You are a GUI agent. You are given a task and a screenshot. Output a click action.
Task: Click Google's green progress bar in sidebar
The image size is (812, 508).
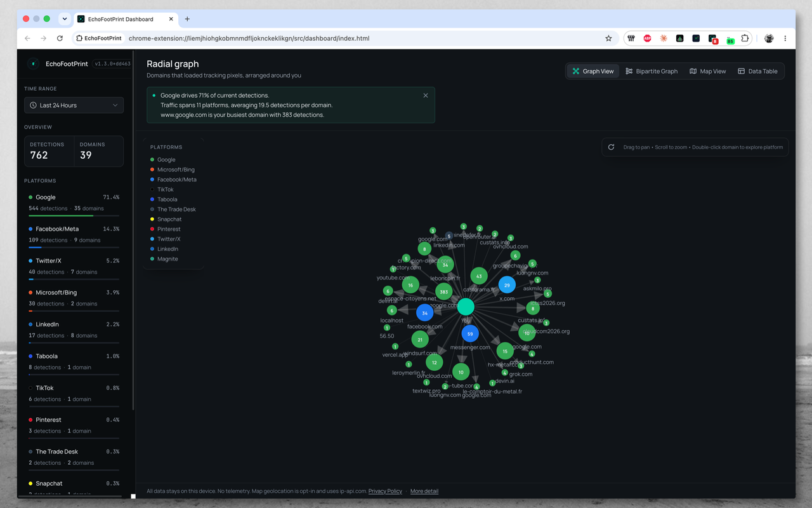(61, 216)
